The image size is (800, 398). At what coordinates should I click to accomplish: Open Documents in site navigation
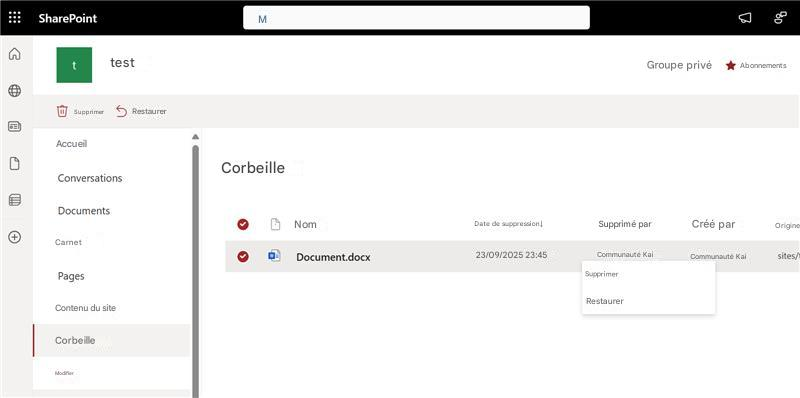[84, 211]
